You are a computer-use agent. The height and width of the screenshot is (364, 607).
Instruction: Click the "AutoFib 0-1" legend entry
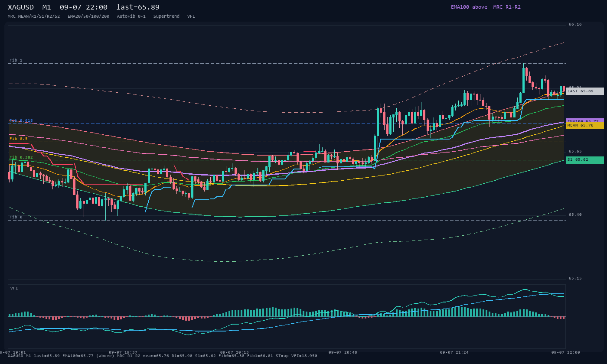[x=131, y=16]
